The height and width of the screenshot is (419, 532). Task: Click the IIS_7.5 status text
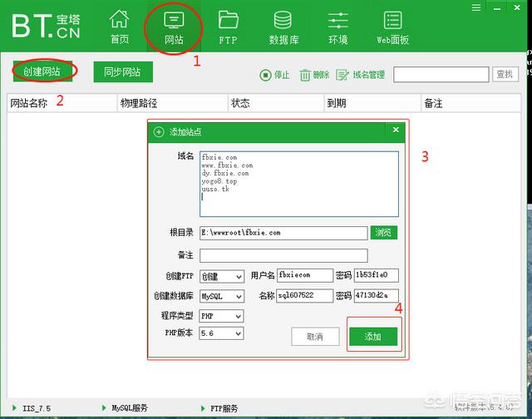(37, 408)
